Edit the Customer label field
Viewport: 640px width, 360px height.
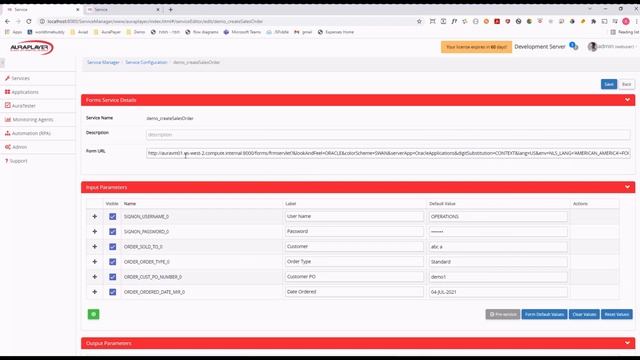354,247
